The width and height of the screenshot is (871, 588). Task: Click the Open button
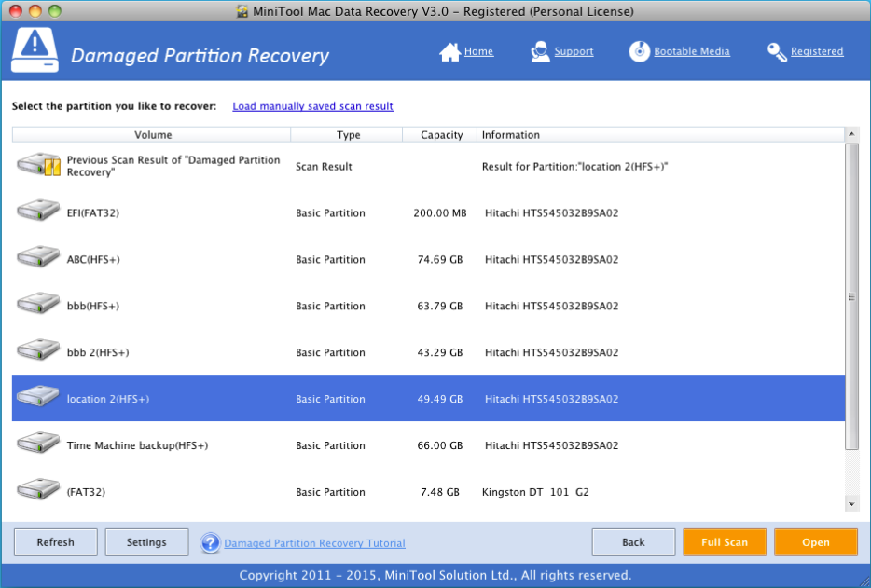[815, 542]
